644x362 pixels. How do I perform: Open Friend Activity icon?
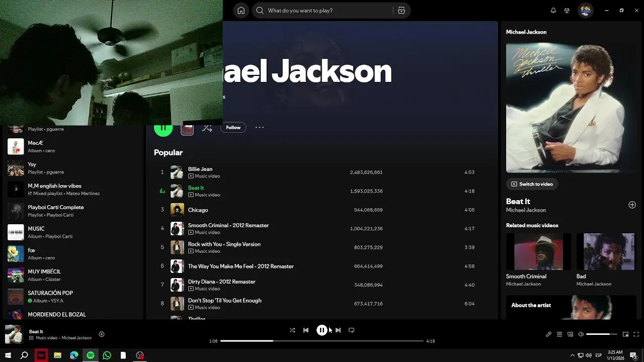(567, 11)
